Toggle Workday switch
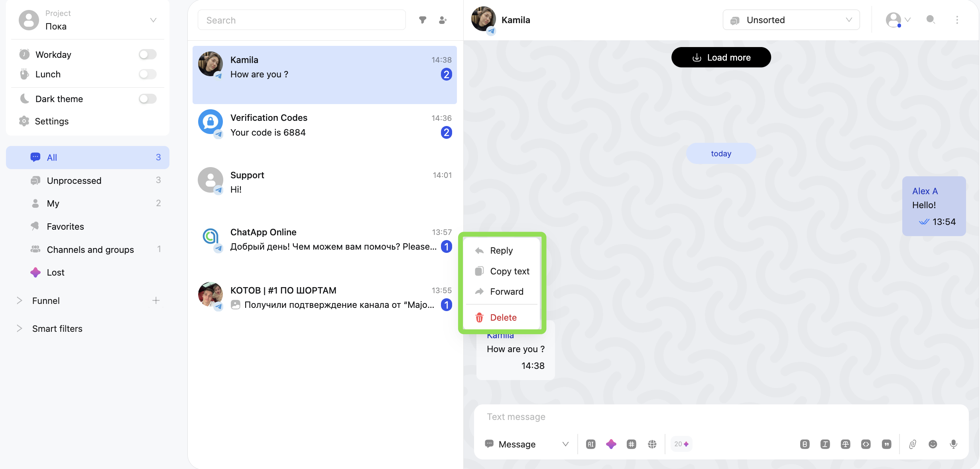The image size is (980, 469). tap(148, 54)
